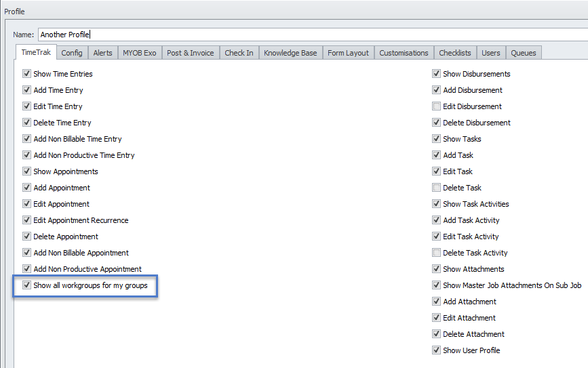
Task: Toggle the Add Time Entry checkbox
Action: (27, 90)
